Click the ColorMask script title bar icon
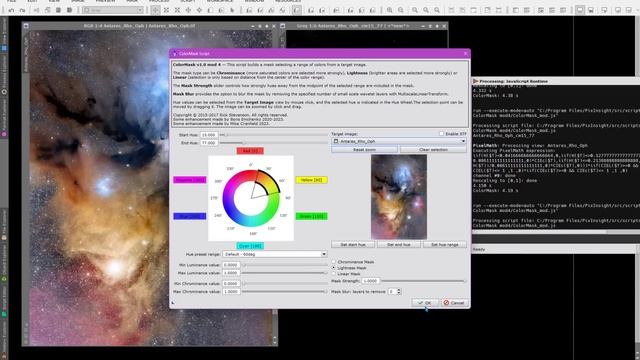 point(175,53)
